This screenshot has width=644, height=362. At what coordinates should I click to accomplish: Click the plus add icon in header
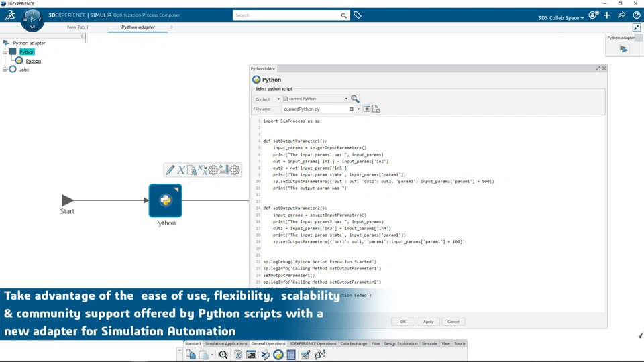pyautogui.click(x=607, y=15)
